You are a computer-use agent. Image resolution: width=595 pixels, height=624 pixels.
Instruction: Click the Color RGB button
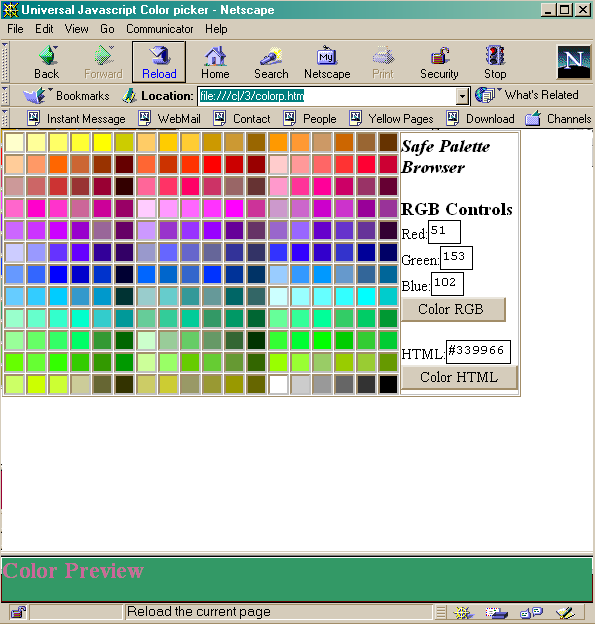(x=453, y=309)
